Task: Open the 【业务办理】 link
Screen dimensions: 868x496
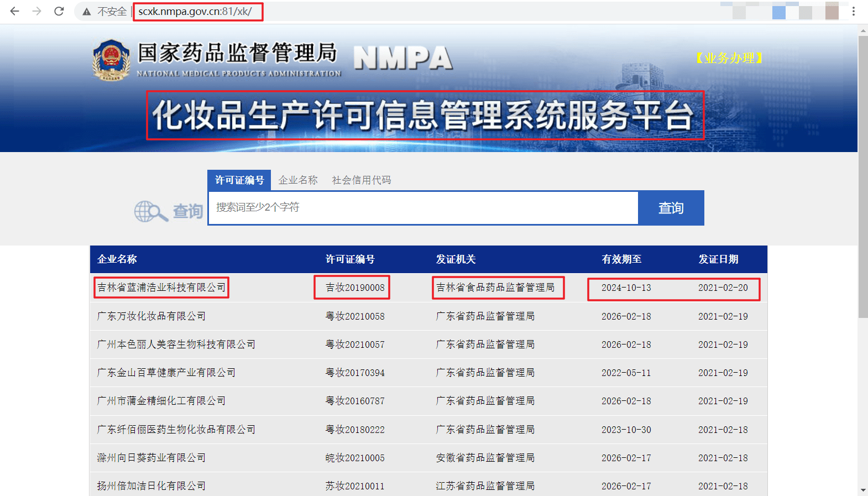Action: tap(729, 58)
